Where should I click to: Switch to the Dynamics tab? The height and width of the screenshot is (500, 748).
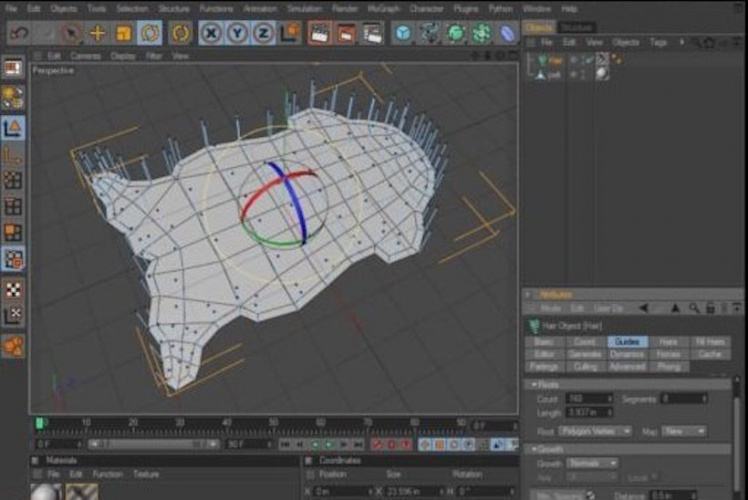click(627, 354)
